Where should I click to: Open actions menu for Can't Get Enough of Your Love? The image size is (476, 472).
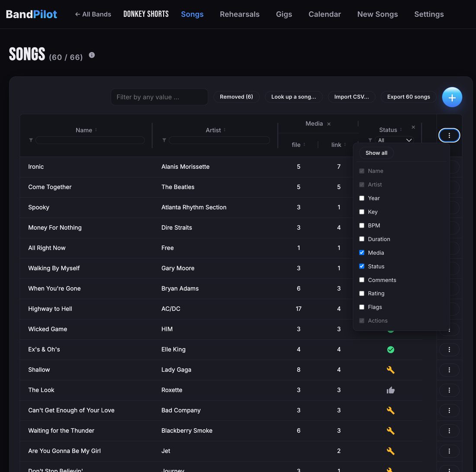pos(449,411)
